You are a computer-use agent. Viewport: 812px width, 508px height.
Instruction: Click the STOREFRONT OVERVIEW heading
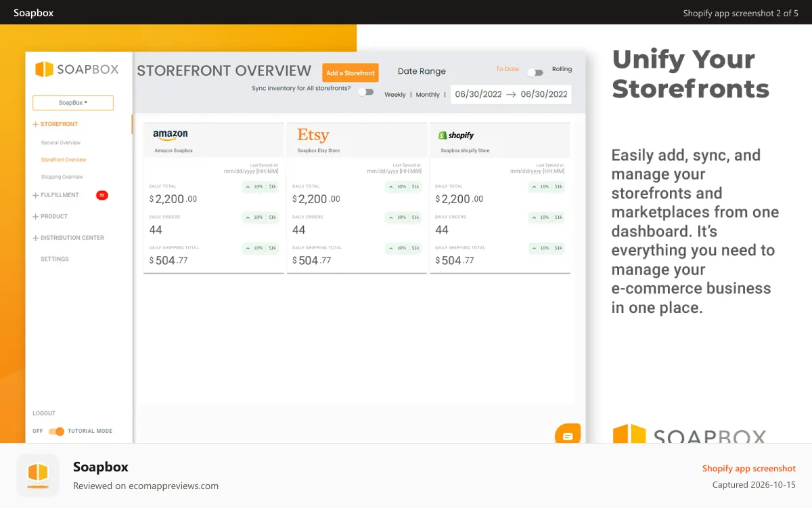click(x=224, y=70)
